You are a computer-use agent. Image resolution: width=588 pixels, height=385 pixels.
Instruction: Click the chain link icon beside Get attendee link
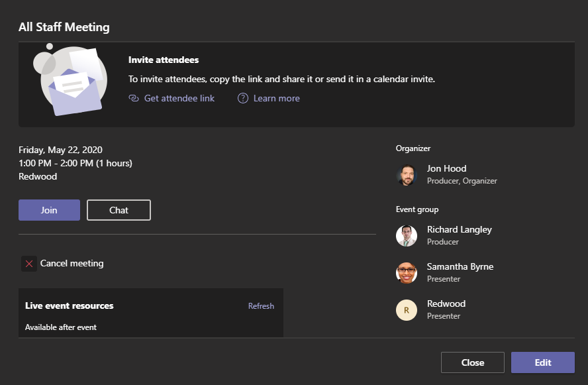[x=134, y=98]
